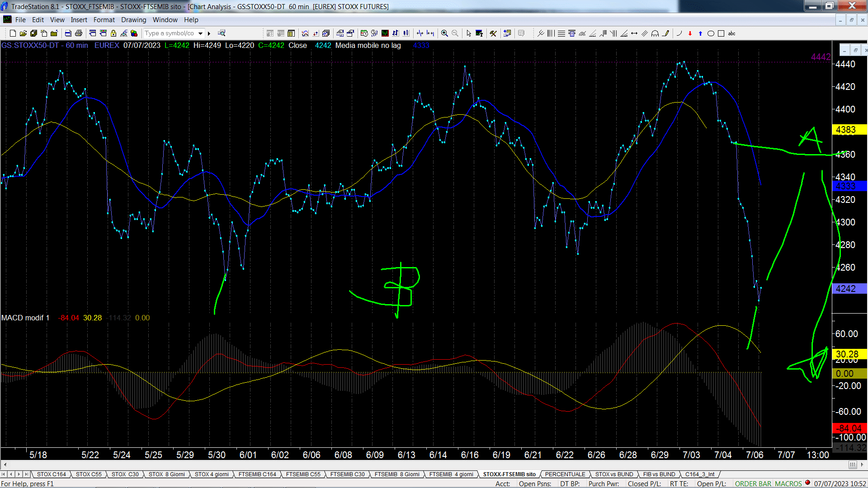Open the Format menu
This screenshot has height=488, width=868.
tap(104, 20)
